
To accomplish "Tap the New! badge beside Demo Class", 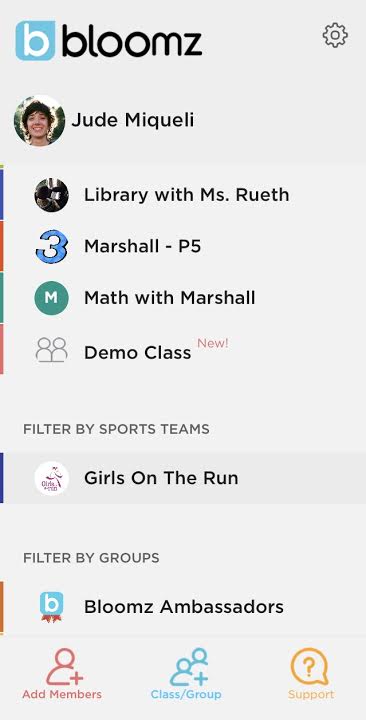I will click(x=213, y=343).
